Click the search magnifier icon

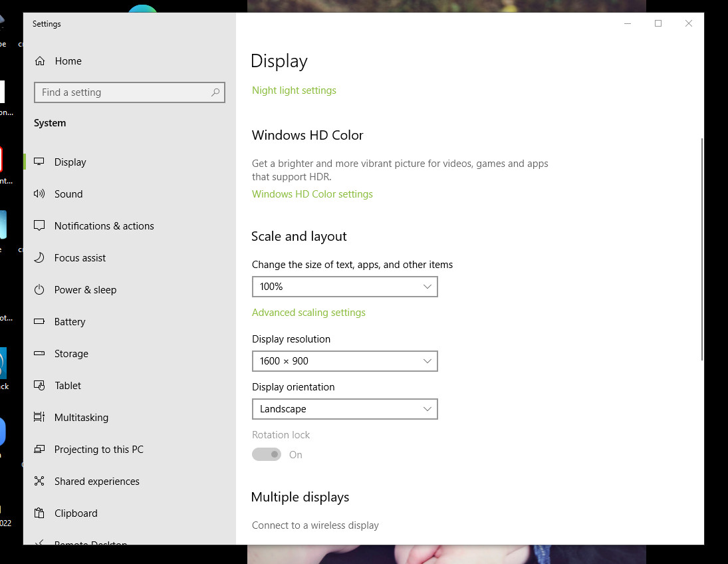215,92
